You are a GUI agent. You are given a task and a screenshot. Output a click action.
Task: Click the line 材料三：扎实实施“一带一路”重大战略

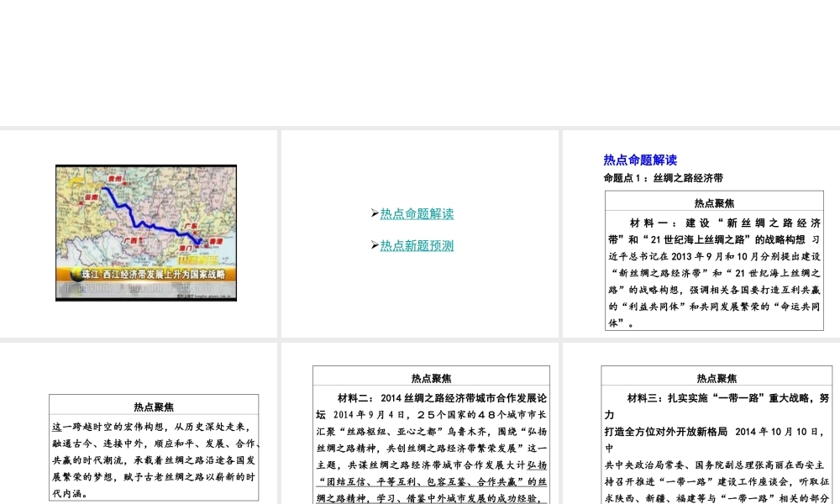pos(728,398)
